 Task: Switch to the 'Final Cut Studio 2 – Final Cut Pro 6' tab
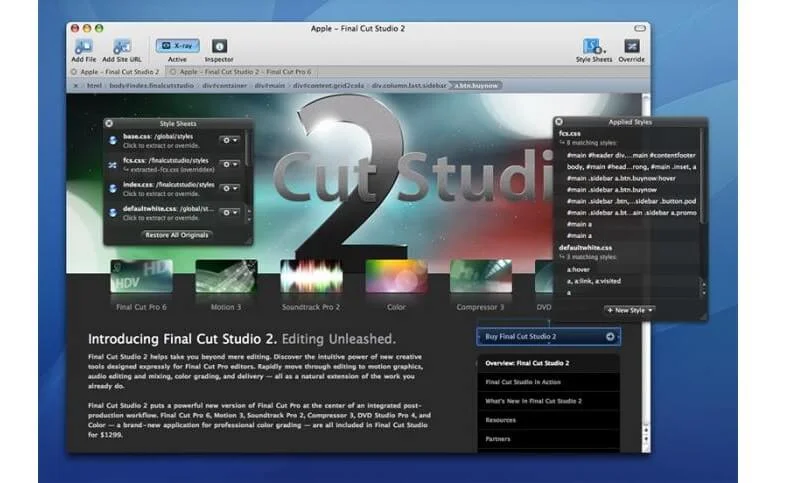pos(241,72)
